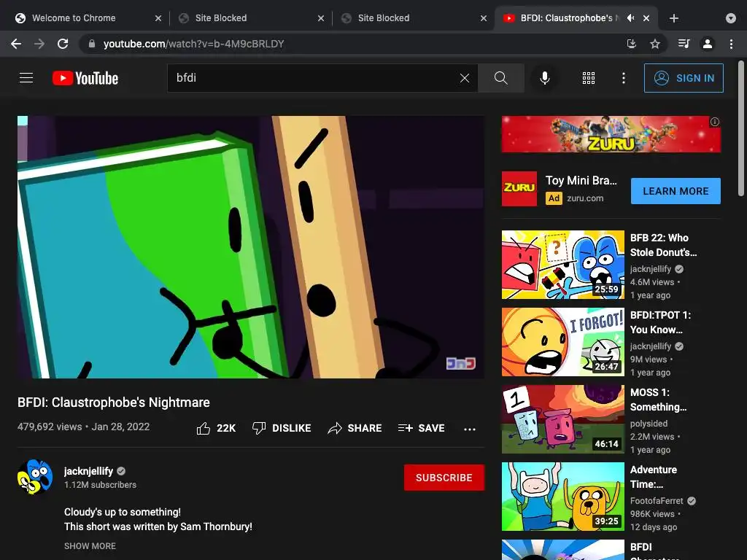Open more actions ellipsis under video
Screen dimensions: 747x560
click(x=470, y=429)
